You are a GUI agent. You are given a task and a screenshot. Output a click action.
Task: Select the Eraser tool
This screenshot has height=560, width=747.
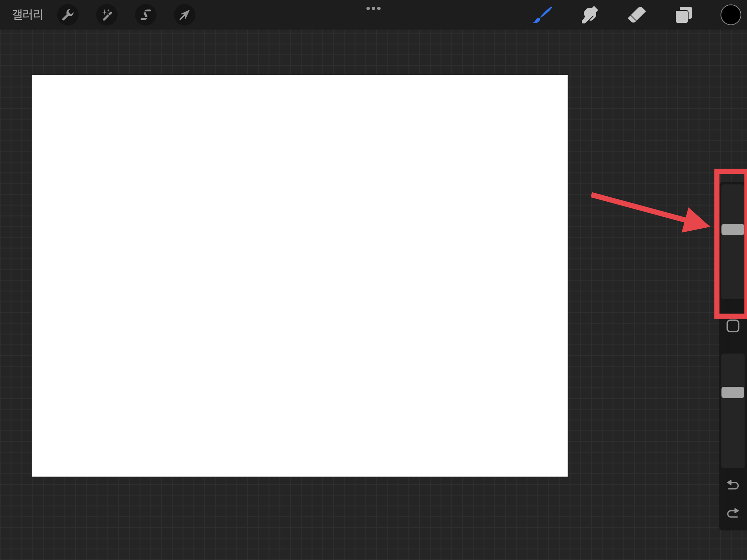click(636, 15)
